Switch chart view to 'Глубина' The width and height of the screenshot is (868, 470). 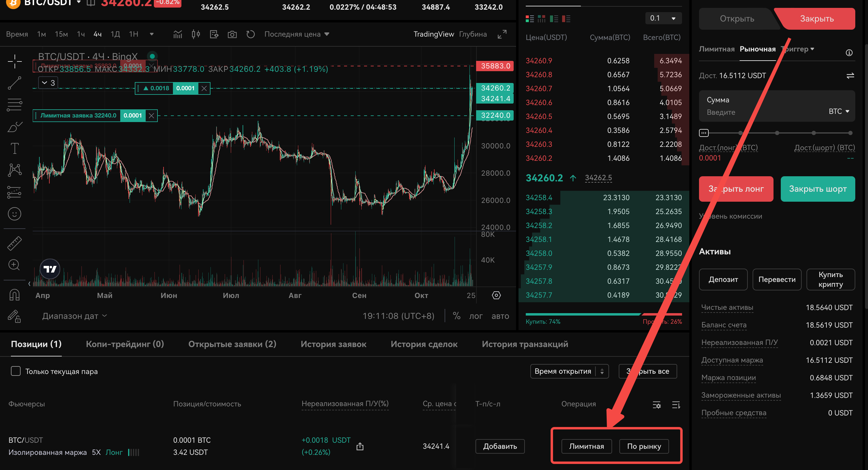coord(473,34)
